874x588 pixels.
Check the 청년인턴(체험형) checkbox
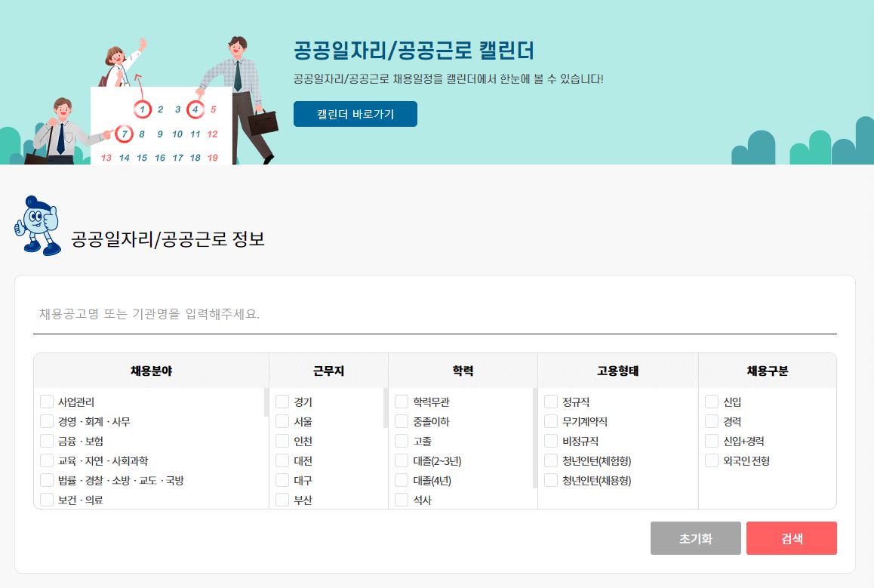click(x=550, y=460)
